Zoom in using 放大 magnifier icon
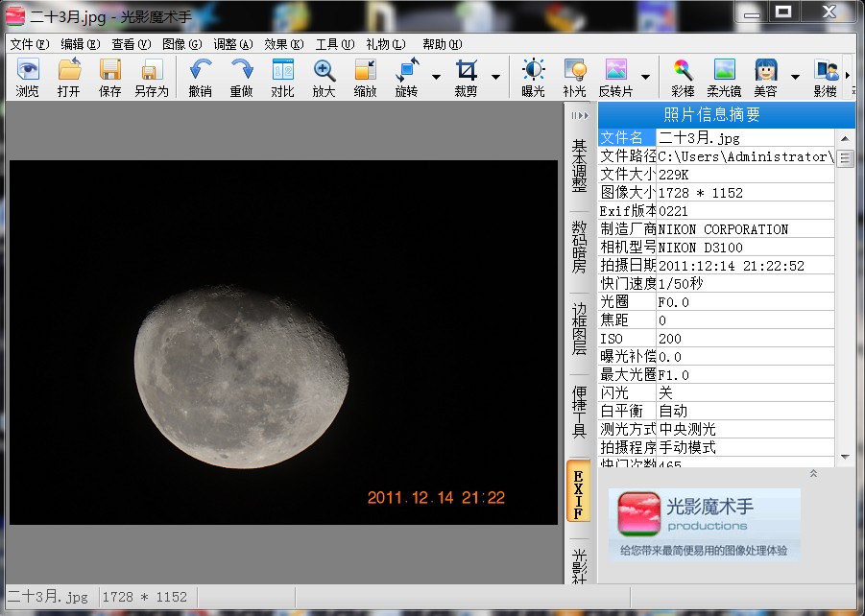865x616 pixels. click(324, 70)
